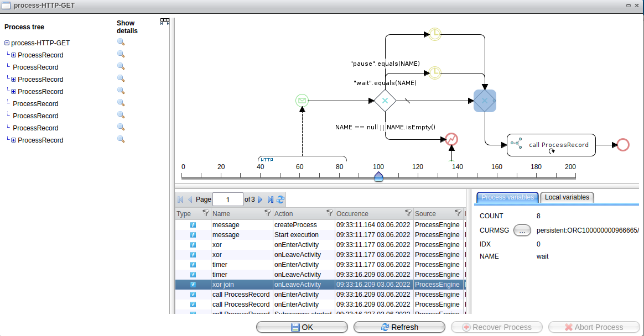Select the highlighted xor join onLeaveActivity row
This screenshot has height=336, width=644.
click(320, 284)
